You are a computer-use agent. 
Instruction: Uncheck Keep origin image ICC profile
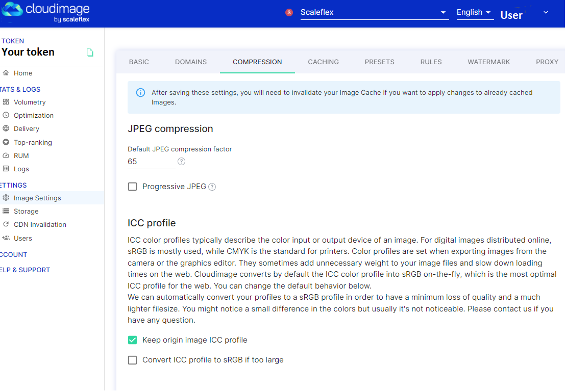click(133, 340)
